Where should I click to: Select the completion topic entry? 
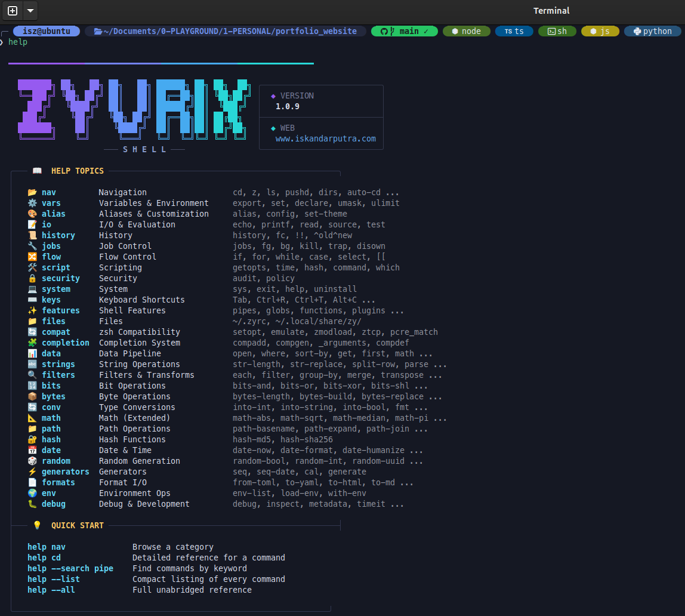(x=65, y=343)
